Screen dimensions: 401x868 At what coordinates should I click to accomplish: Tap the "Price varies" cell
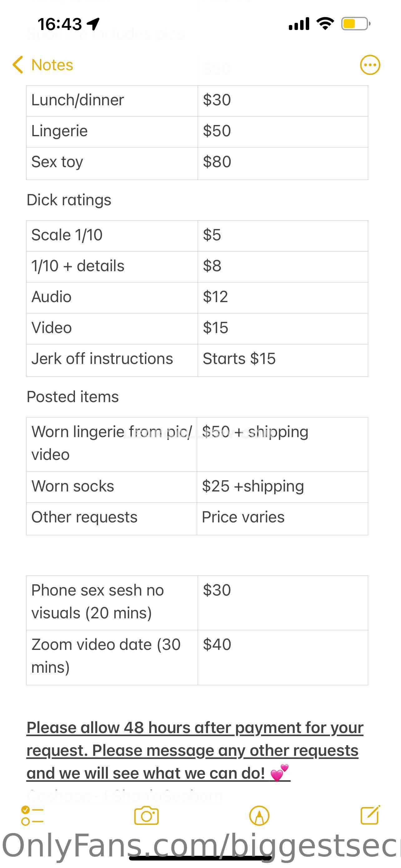point(282,517)
